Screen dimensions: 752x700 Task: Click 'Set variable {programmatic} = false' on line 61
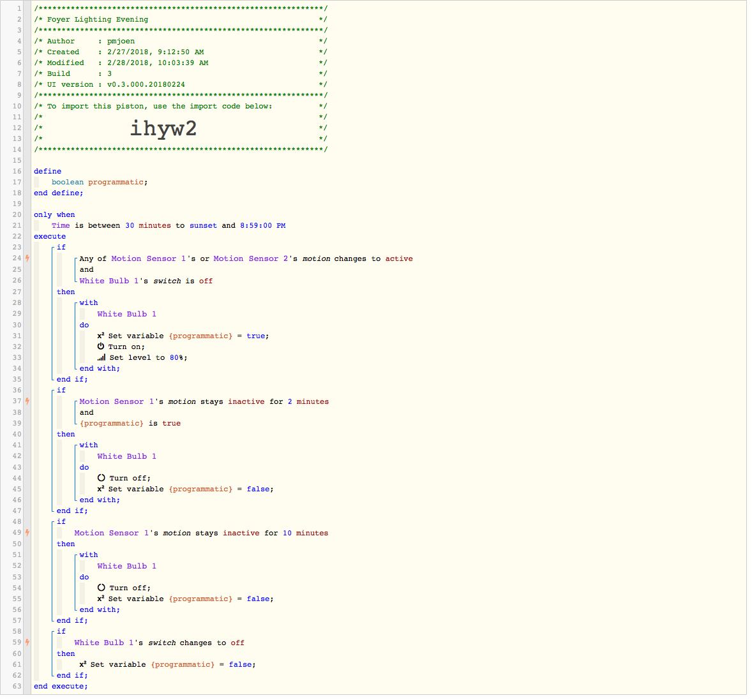[x=167, y=664]
